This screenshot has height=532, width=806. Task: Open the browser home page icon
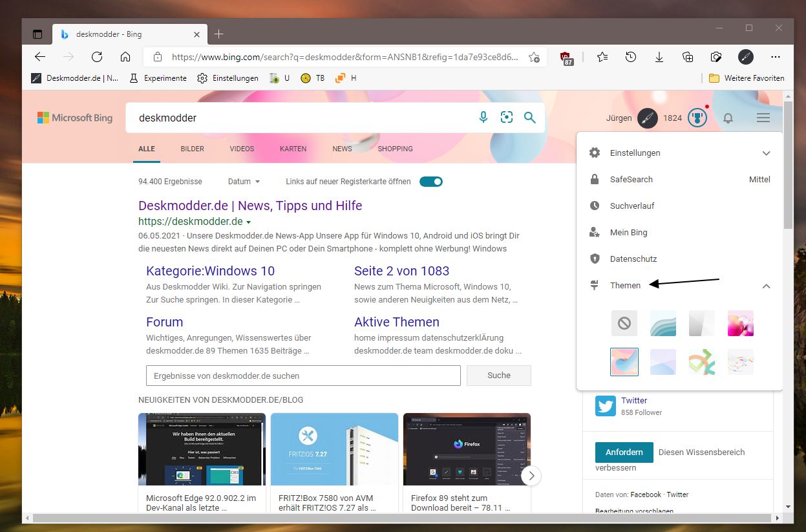pyautogui.click(x=125, y=57)
